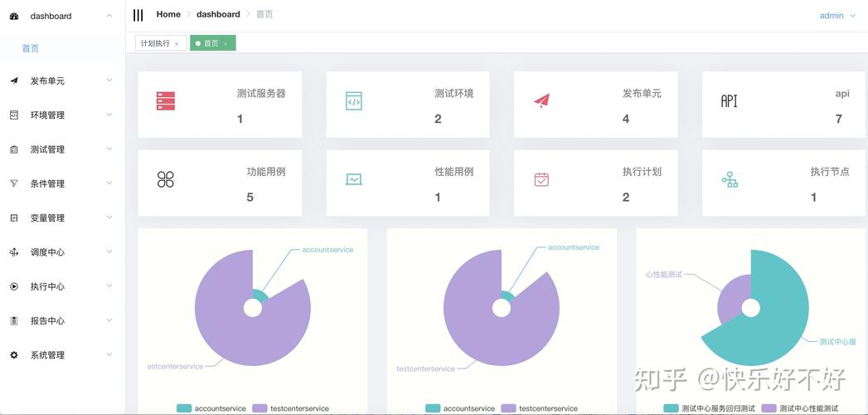Click the funnel icon beside 条件管理

pyautogui.click(x=14, y=183)
